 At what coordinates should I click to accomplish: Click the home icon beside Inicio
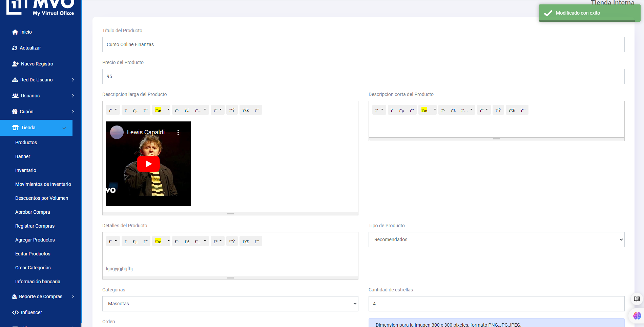click(x=15, y=32)
